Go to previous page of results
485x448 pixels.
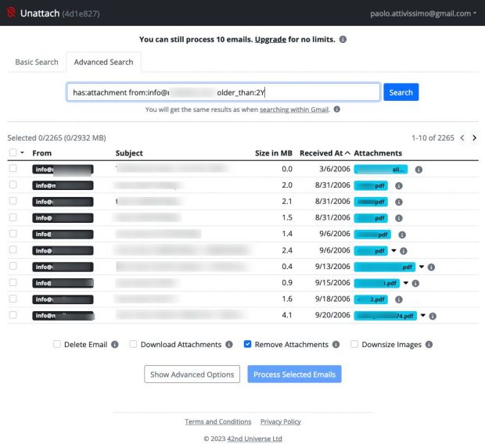click(462, 138)
